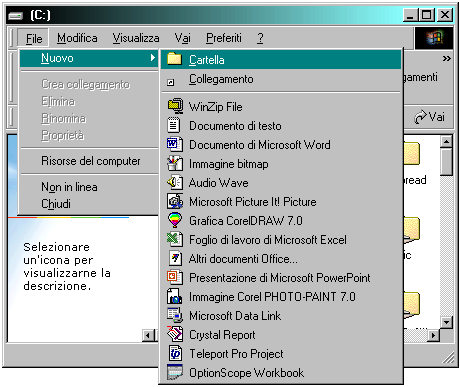Choose Risorse del computer from File menu
Image resolution: width=460 pixels, height=387 pixels.
tap(89, 161)
